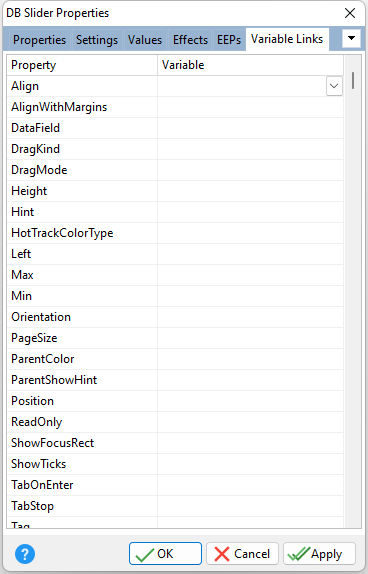The image size is (368, 574).
Task: Click the Variable column header
Action: click(250, 65)
